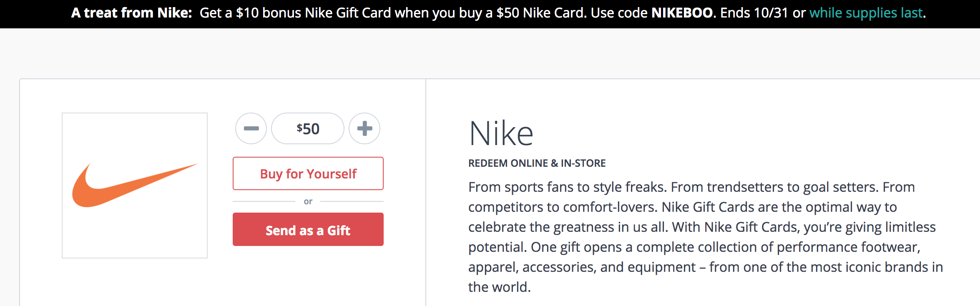Click the $50 amount field
980x306 pixels.
pyautogui.click(x=308, y=128)
